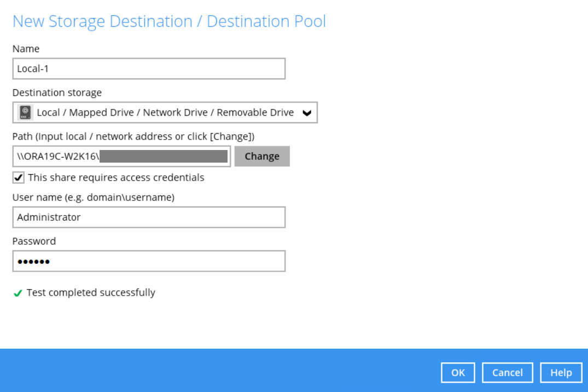Click the 'Password' label above the field
Viewport: 588px width, 392px height.
tap(34, 241)
